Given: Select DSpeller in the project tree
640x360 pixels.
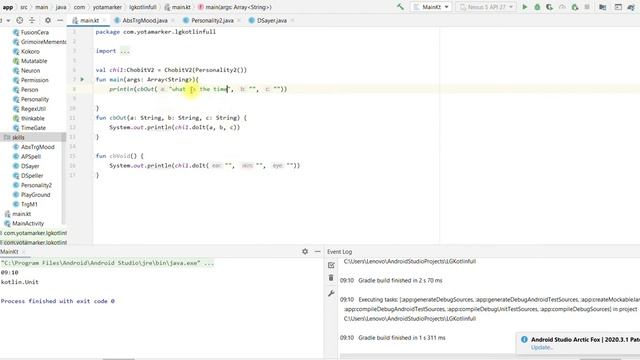Looking at the screenshot, I should pyautogui.click(x=28, y=176).
